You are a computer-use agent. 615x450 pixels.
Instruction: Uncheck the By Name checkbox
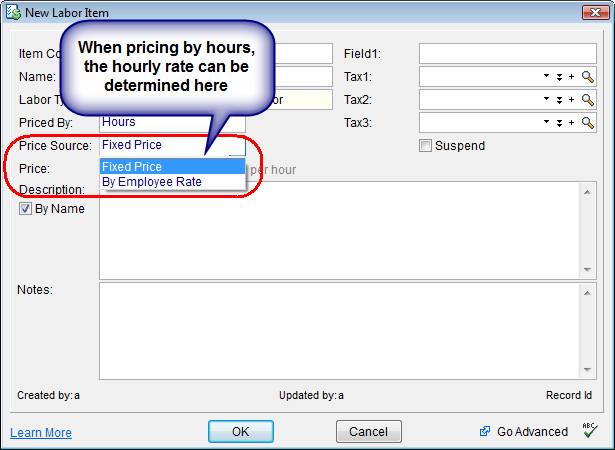[x=26, y=209]
